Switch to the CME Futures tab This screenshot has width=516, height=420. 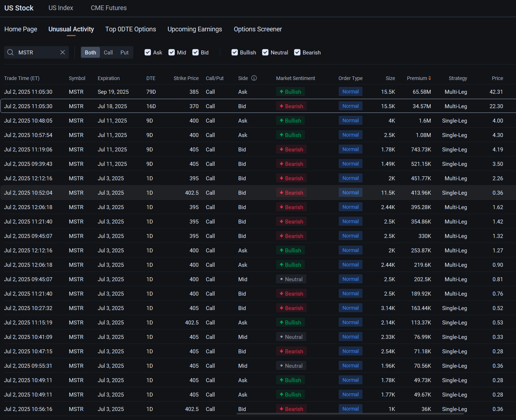(109, 8)
